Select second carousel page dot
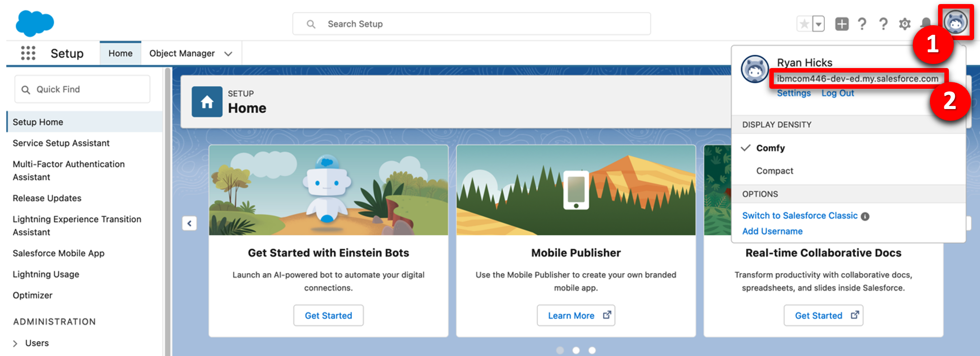Viewport: 980px width, 356px height. [x=576, y=350]
